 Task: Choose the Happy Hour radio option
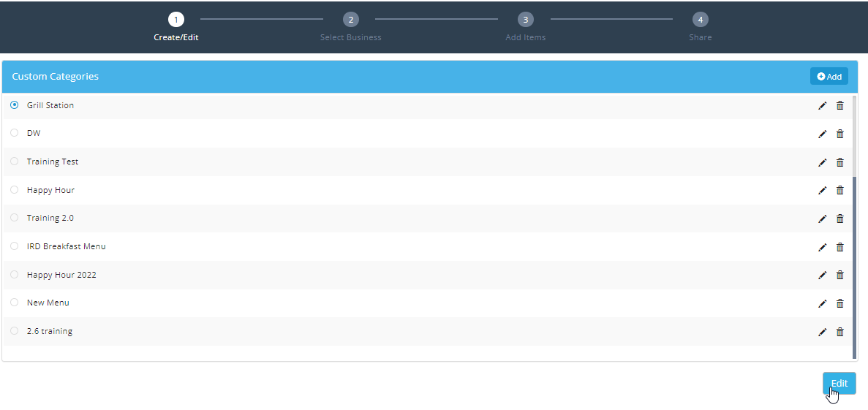coord(15,190)
